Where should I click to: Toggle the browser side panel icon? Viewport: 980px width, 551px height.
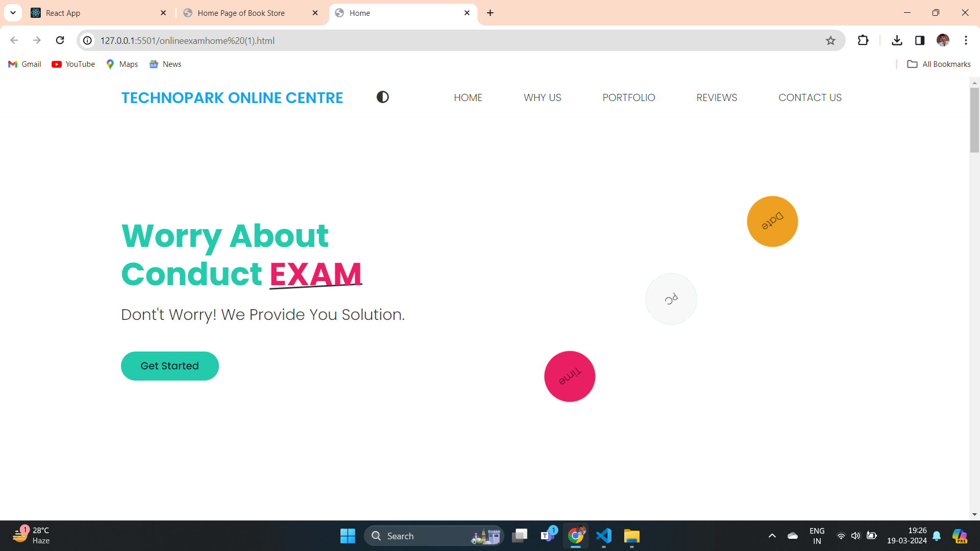(x=920, y=40)
